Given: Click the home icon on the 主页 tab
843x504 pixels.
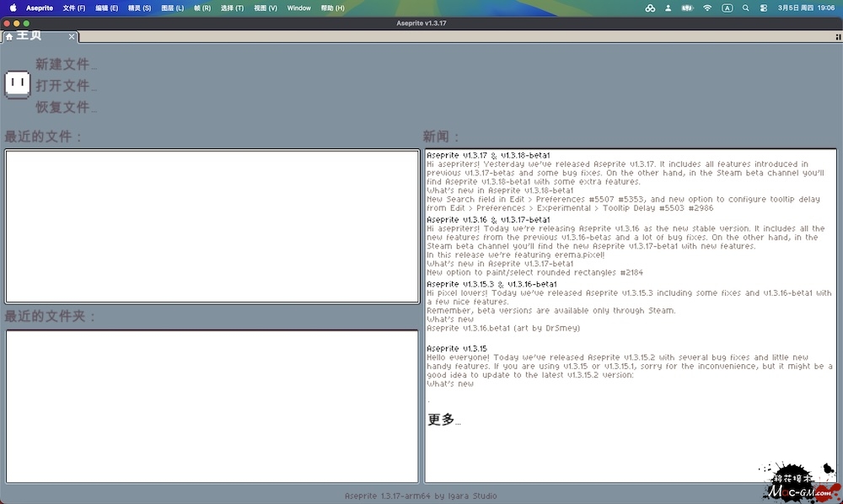Looking at the screenshot, I should pos(9,36).
